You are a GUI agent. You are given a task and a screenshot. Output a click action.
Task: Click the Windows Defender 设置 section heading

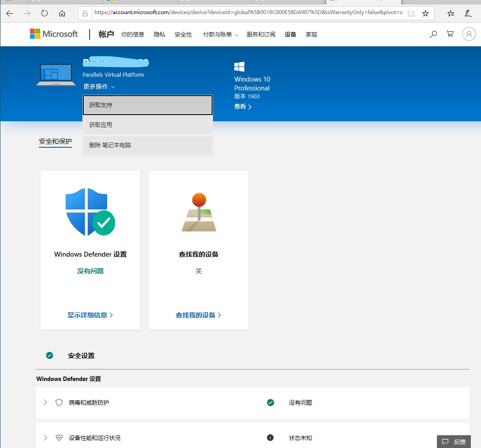68,379
